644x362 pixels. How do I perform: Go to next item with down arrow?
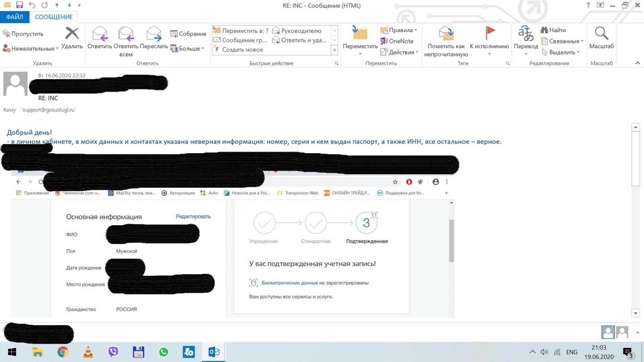(69, 5)
